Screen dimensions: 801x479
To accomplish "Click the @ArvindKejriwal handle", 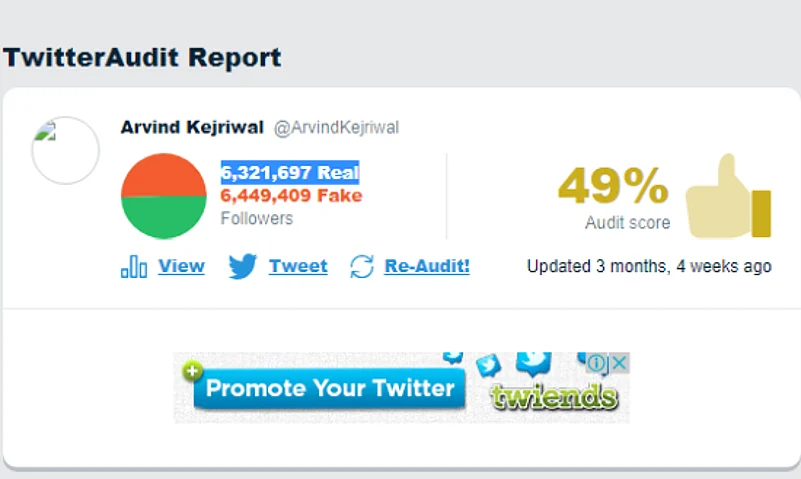I will pyautogui.click(x=336, y=128).
